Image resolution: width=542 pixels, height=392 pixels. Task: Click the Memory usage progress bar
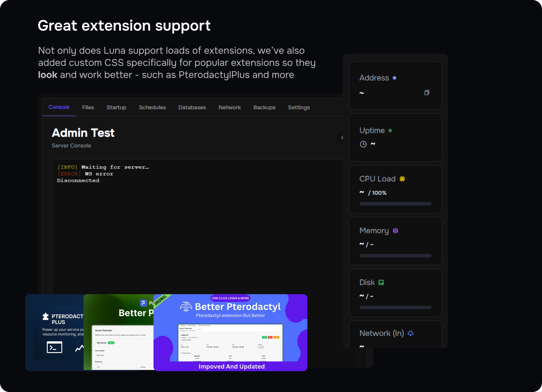pyautogui.click(x=395, y=256)
